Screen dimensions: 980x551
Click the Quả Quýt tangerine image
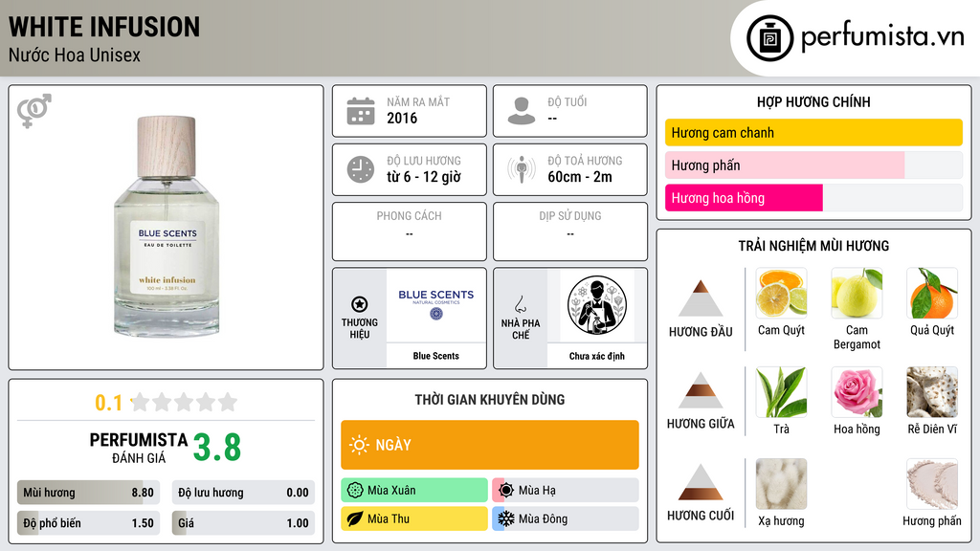pyautogui.click(x=932, y=293)
